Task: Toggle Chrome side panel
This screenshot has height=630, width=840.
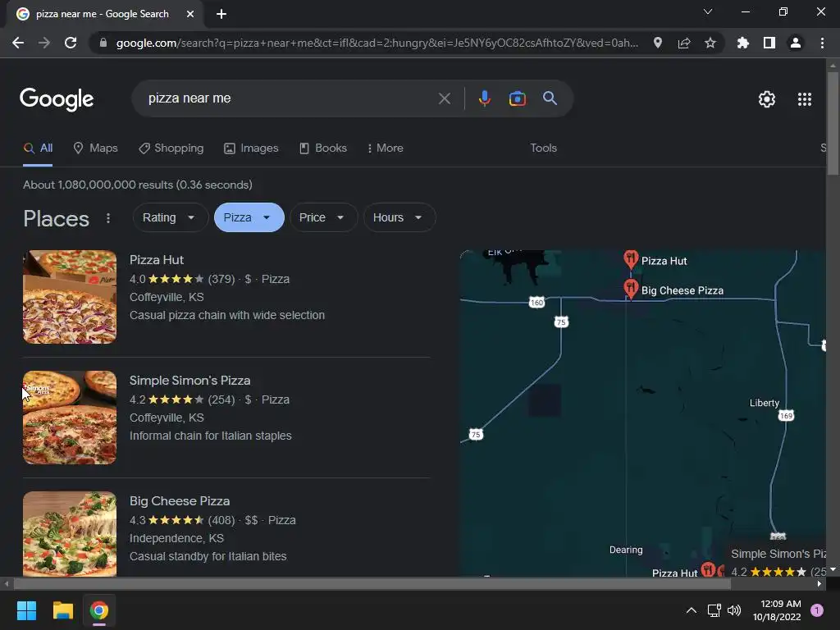Action: click(x=769, y=43)
